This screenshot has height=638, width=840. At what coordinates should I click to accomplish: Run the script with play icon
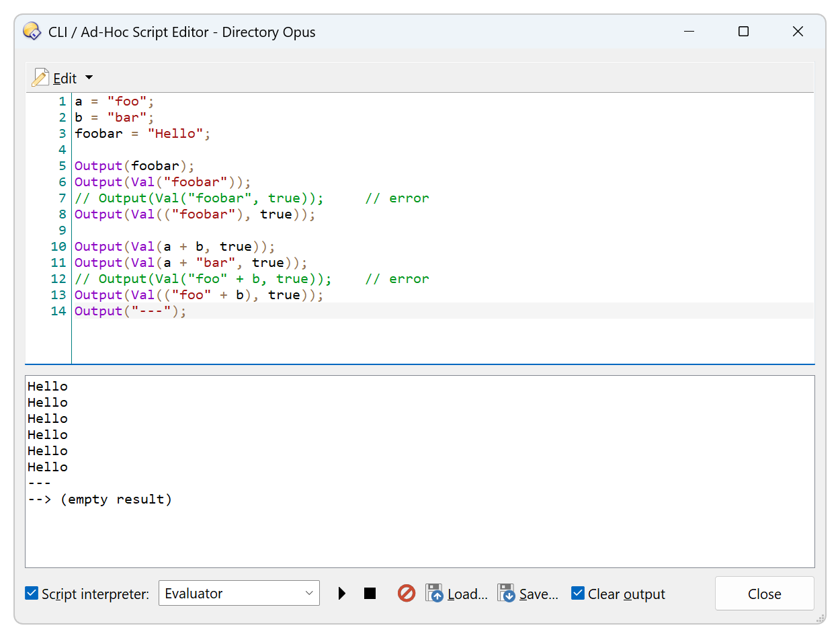(x=342, y=594)
